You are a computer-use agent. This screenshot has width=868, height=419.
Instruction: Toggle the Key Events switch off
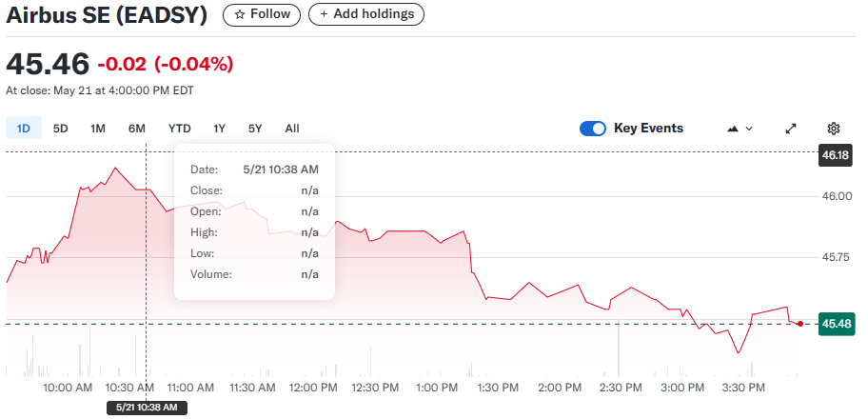(x=593, y=129)
